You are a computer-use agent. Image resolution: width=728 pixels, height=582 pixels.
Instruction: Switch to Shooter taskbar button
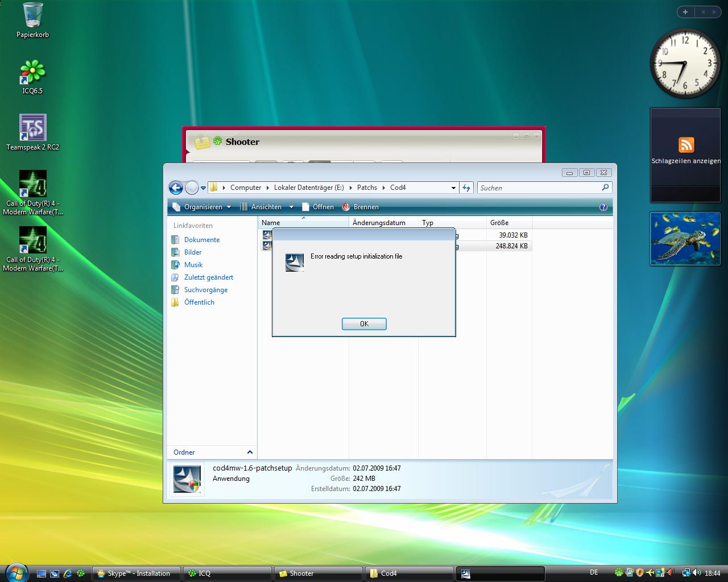click(x=318, y=573)
